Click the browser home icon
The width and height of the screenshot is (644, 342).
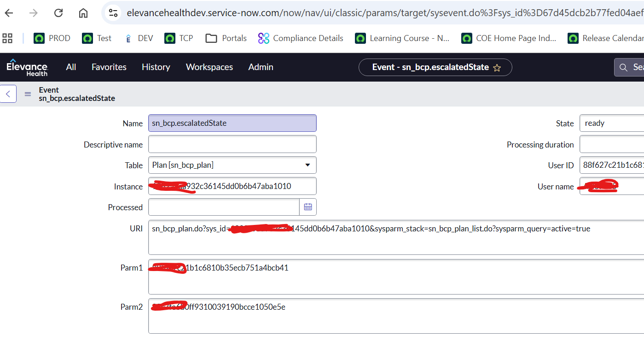click(x=83, y=13)
